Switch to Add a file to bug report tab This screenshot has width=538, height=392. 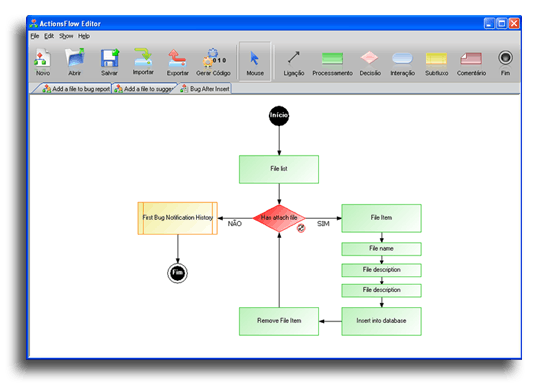(76, 89)
